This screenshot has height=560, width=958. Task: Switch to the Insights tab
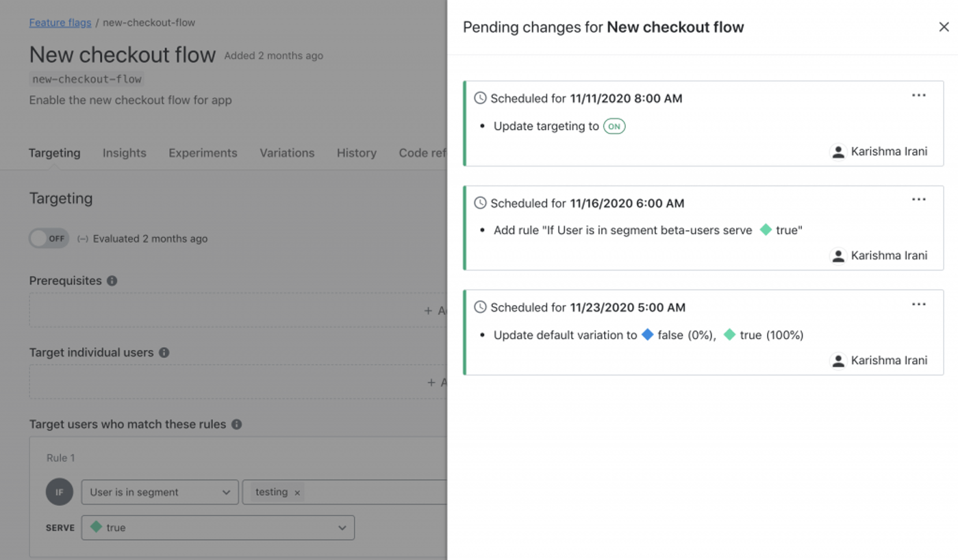pos(124,153)
